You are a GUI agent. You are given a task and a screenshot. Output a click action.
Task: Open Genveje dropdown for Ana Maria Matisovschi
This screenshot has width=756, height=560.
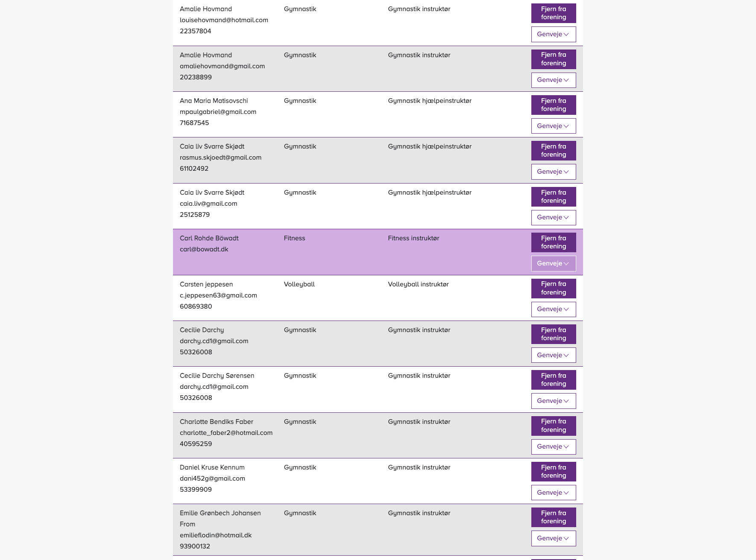(554, 126)
